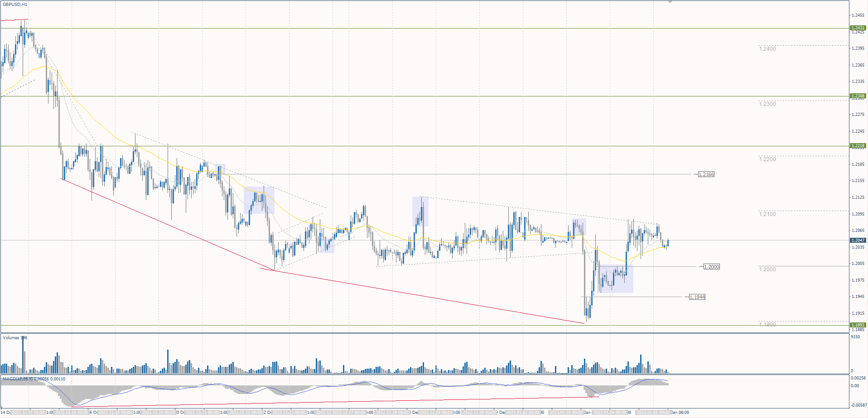868x418 pixels.
Task: Click the 1.1915 price axis value
Action: pyautogui.click(x=858, y=313)
